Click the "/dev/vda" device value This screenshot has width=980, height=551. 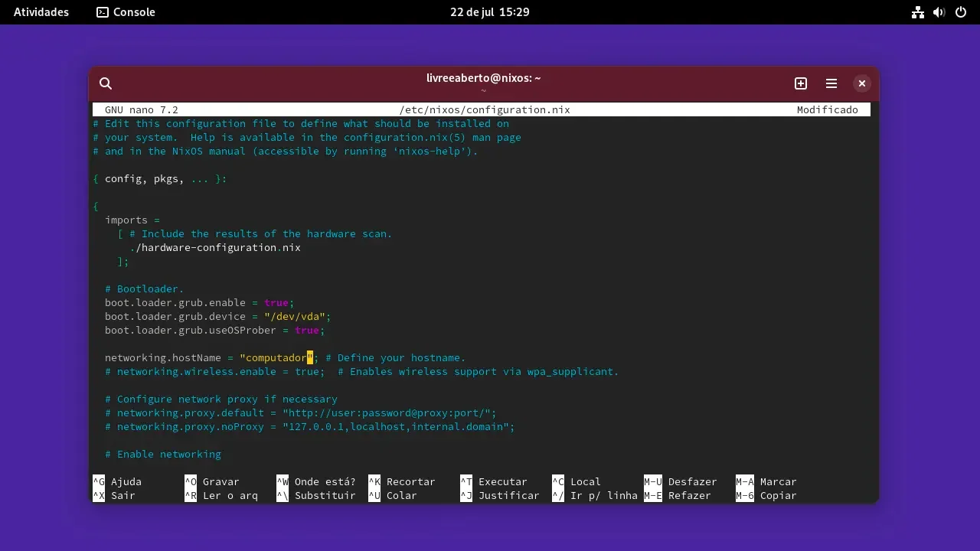click(x=295, y=317)
